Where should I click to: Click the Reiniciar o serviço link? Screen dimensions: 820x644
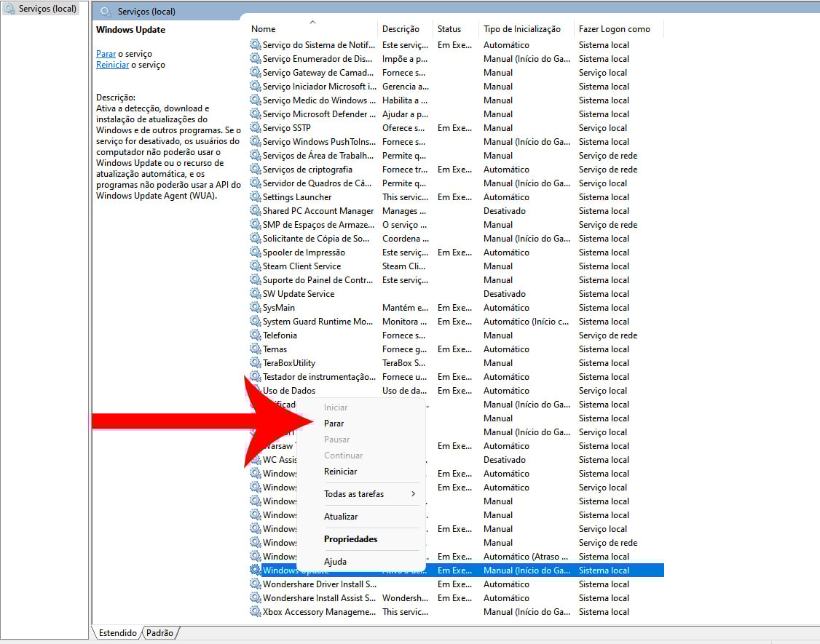112,65
